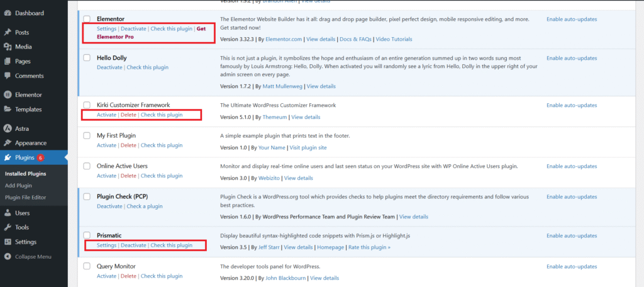Deactivate the Prismatic plugin
The height and width of the screenshot is (287, 644).
(x=133, y=245)
